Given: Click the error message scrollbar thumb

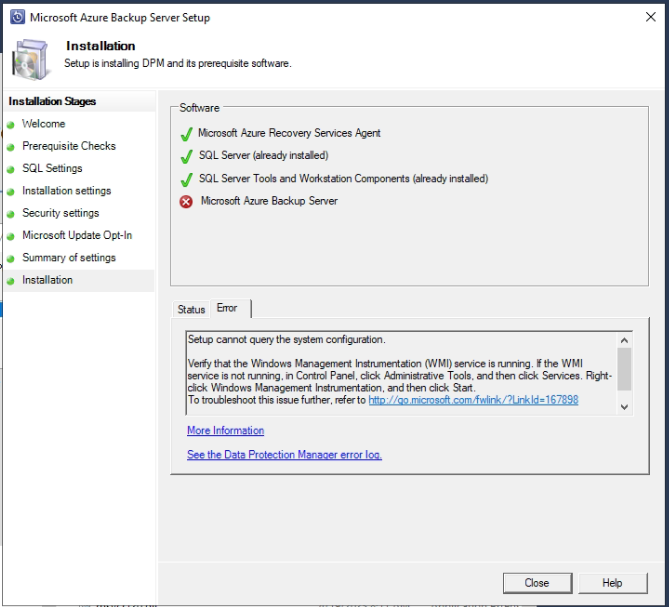Looking at the screenshot, I should tap(624, 369).
